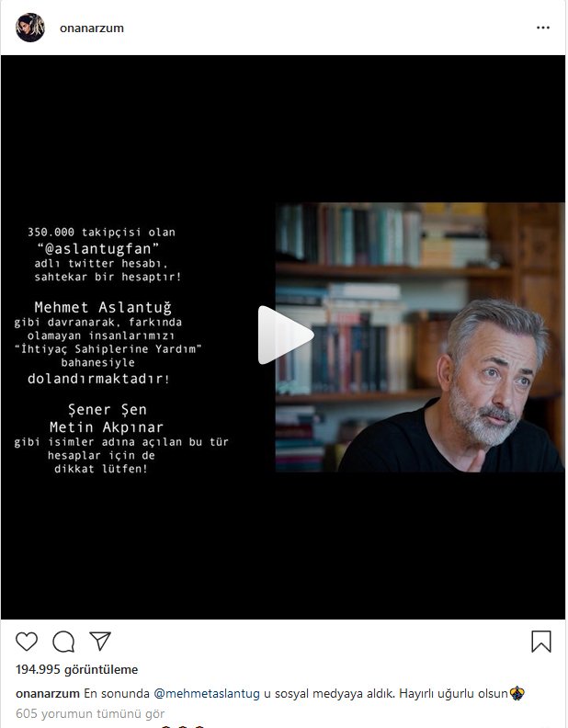
Task: Click the Mehmet Aslantuğ heading in video
Action: [103, 307]
